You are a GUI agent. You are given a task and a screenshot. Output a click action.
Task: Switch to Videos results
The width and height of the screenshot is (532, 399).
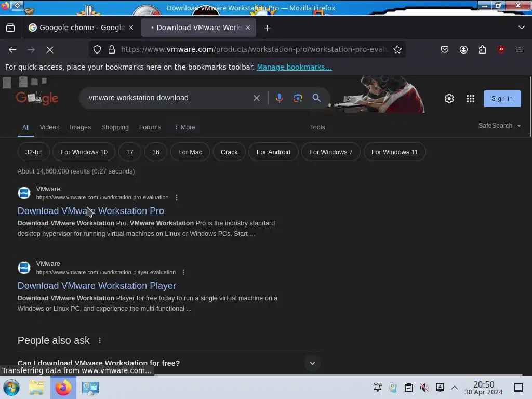coord(49,127)
